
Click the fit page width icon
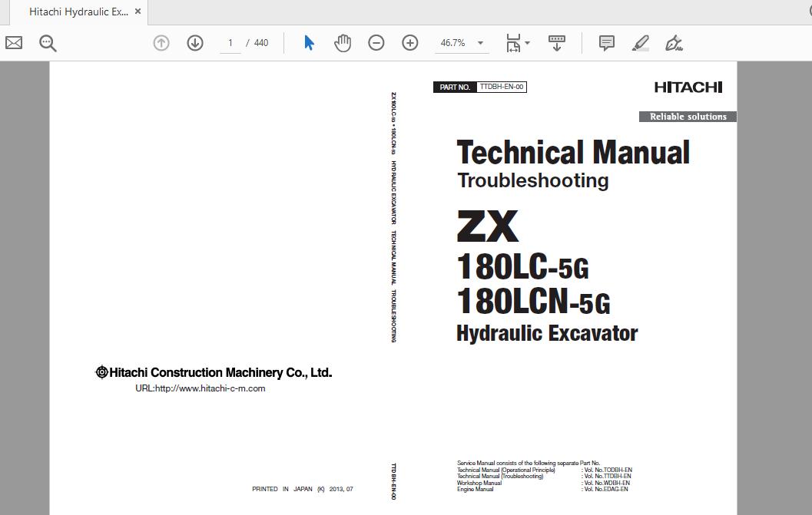[x=513, y=43]
